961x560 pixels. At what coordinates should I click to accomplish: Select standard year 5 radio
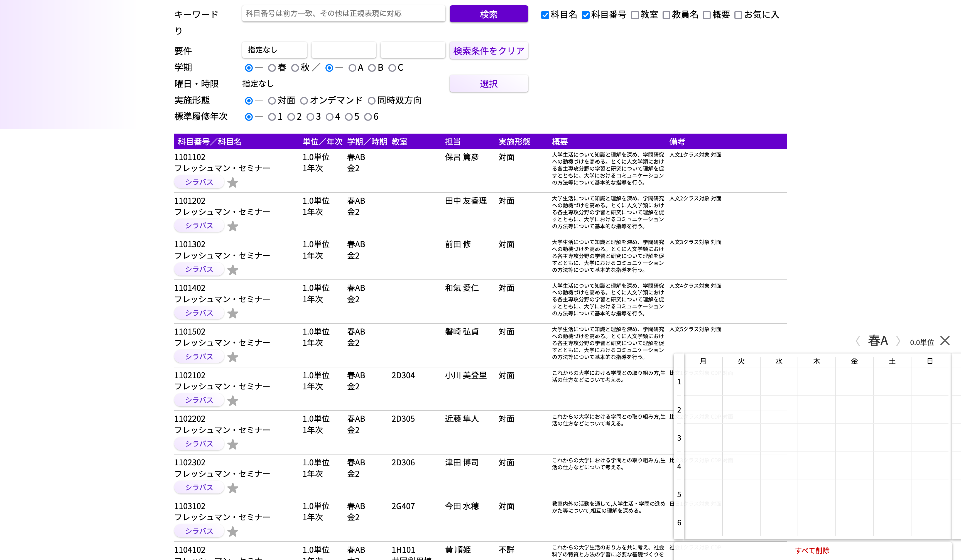tap(349, 117)
